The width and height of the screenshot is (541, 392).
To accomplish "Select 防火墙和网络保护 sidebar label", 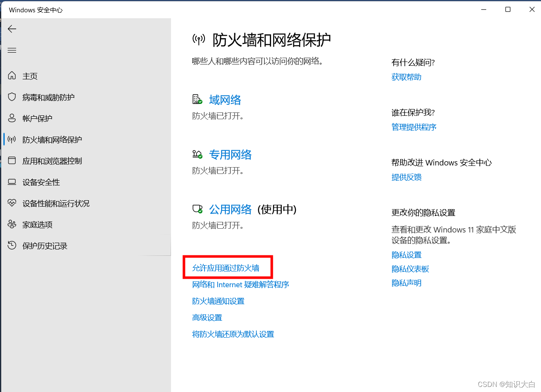I will tap(52, 140).
